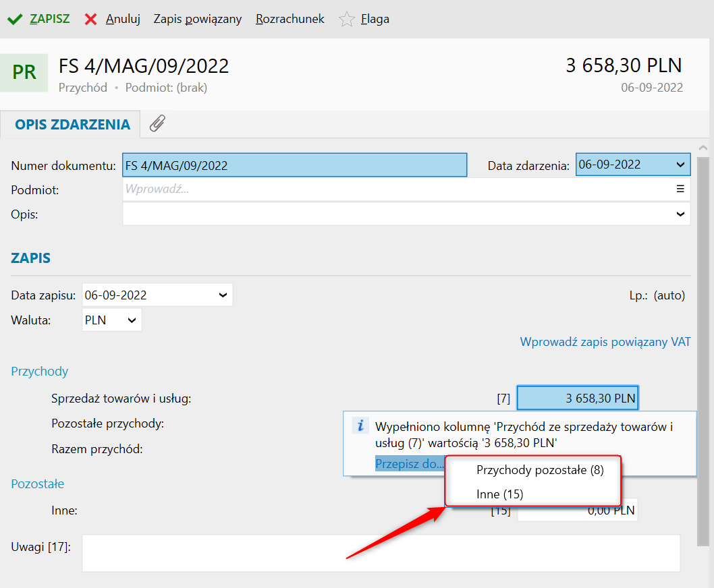This screenshot has width=714, height=588.
Task: Click the header title FS 4/MAG/09/2022
Action: coord(144,66)
